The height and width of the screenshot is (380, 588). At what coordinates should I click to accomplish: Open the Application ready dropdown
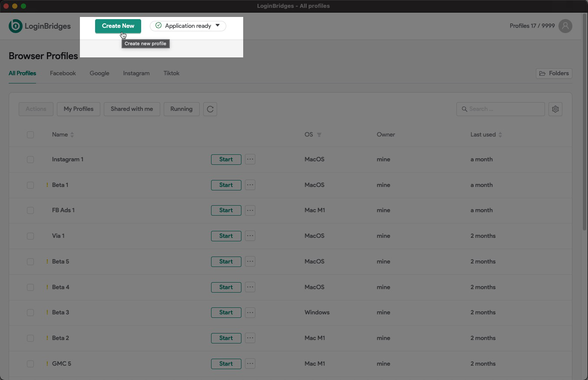[188, 26]
